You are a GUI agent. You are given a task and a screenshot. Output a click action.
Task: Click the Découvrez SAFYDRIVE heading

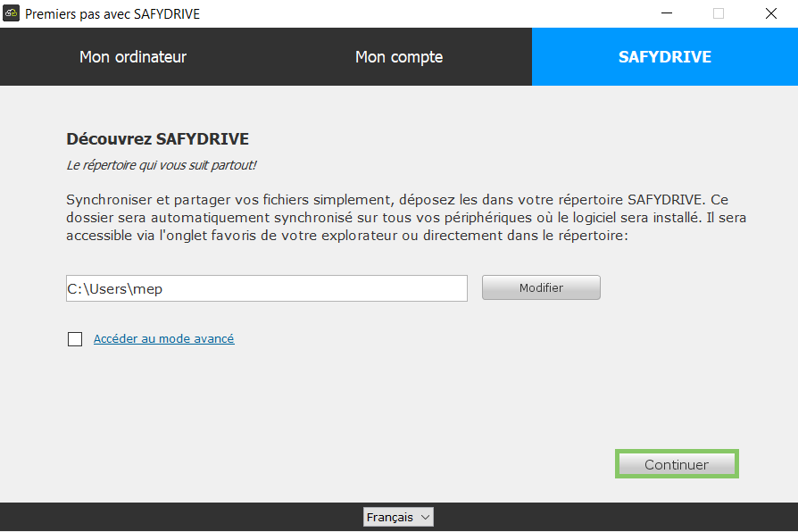(157, 139)
